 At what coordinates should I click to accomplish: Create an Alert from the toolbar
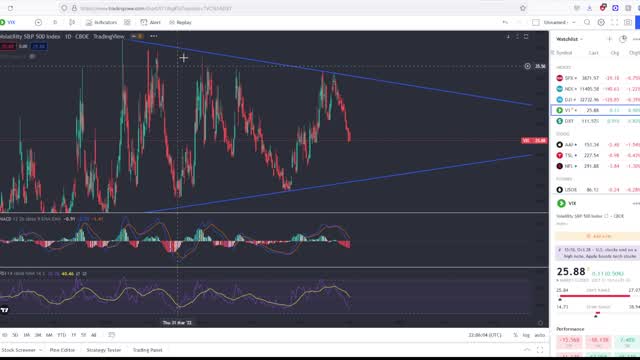tap(151, 22)
